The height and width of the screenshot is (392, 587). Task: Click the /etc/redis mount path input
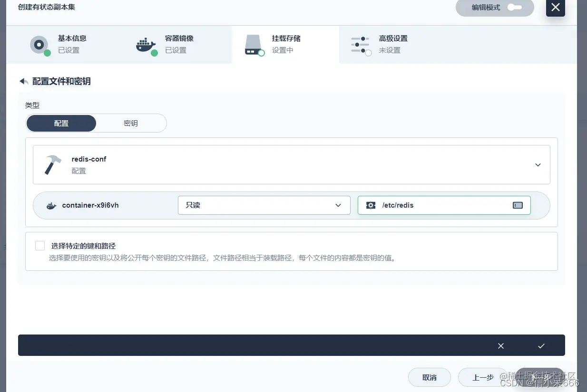tap(444, 205)
